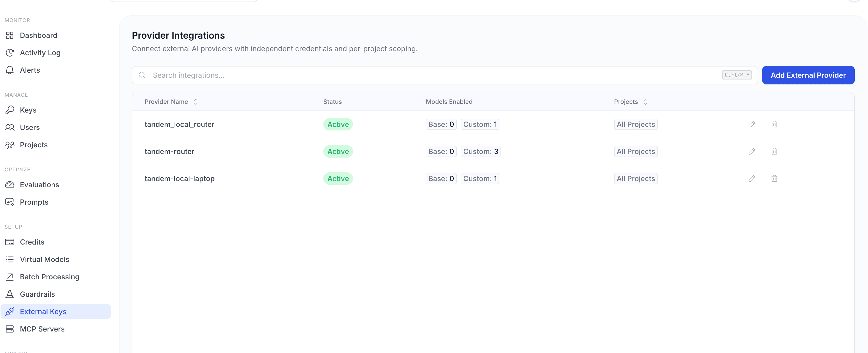Open the Credits page
The height and width of the screenshot is (353, 868).
(56, 242)
